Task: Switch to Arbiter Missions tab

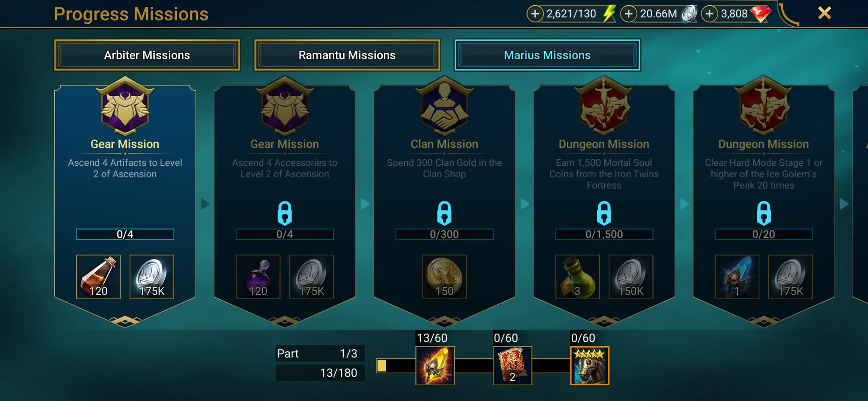Action: 147,55
